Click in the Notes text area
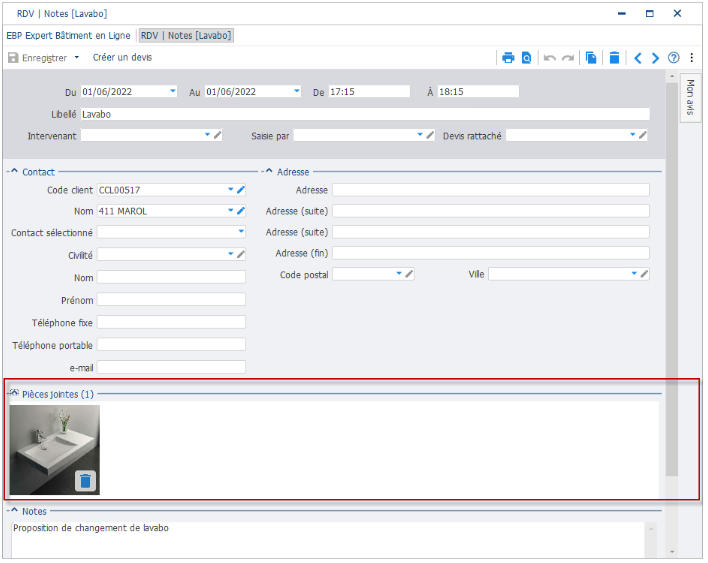 (x=328, y=540)
